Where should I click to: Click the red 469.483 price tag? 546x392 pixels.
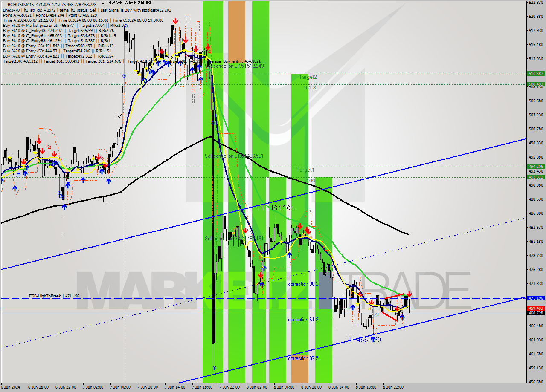pos(536,308)
